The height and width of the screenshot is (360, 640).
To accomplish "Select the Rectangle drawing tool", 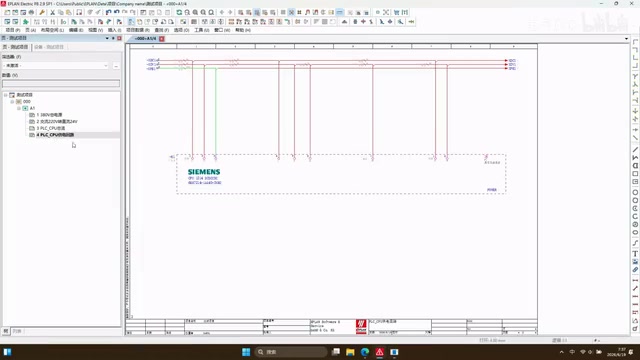I will (635, 174).
